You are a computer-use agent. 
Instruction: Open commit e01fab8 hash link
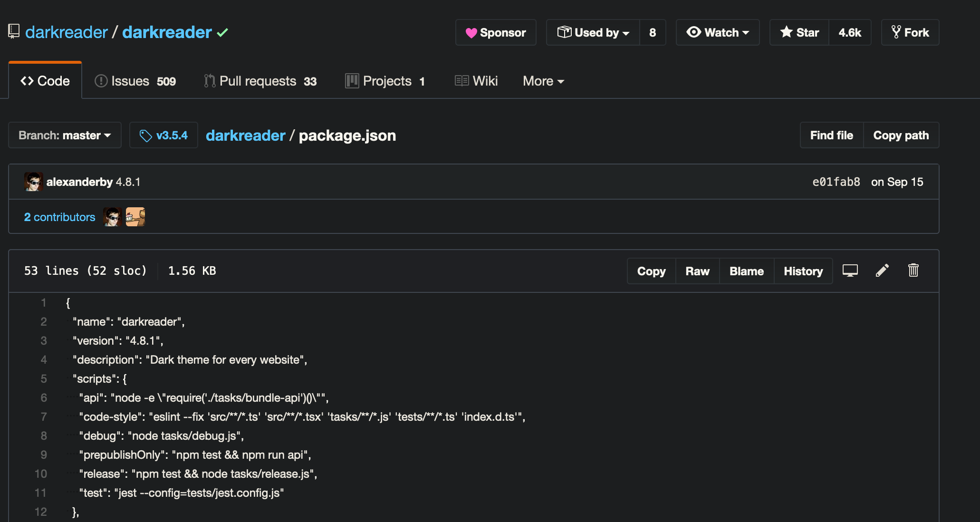click(836, 182)
